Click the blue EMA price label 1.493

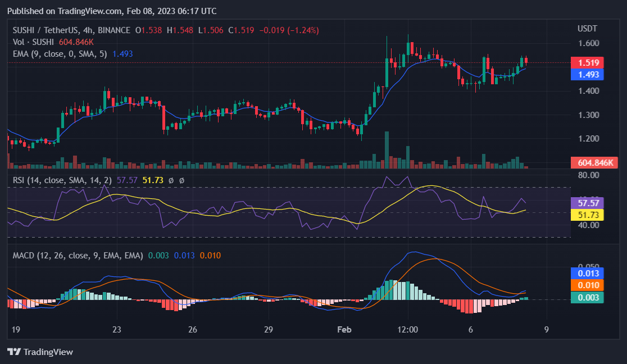(x=587, y=75)
